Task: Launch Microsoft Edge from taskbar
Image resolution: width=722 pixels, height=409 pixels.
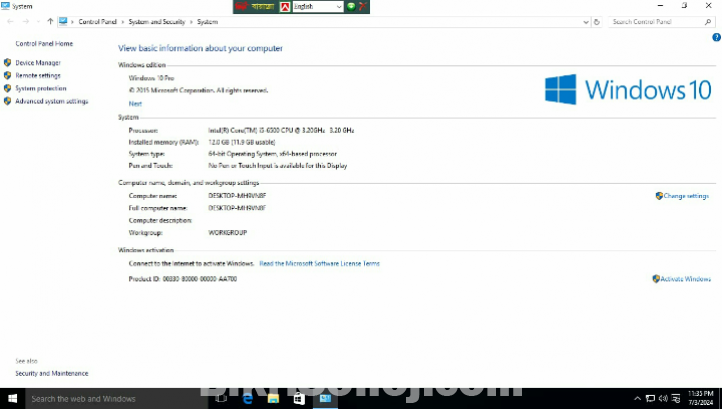Action: 248,399
